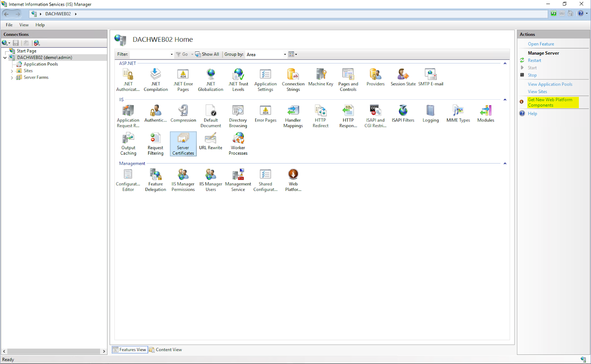This screenshot has height=364, width=591.
Task: Open Connection Strings feature
Action: click(x=293, y=80)
